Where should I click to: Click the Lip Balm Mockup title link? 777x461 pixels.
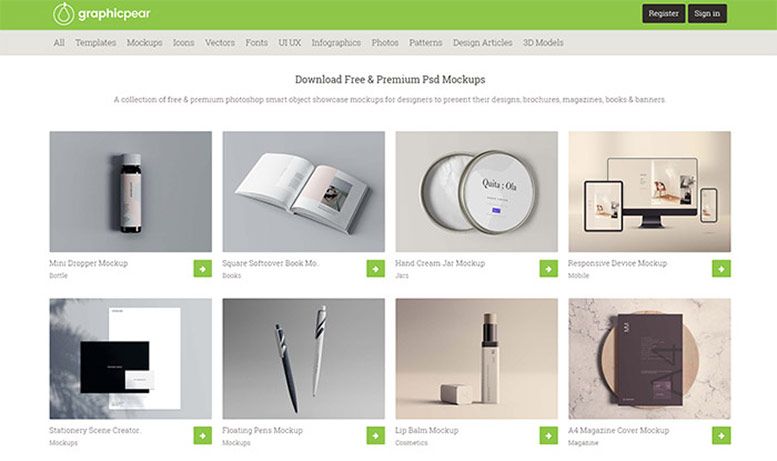427,430
